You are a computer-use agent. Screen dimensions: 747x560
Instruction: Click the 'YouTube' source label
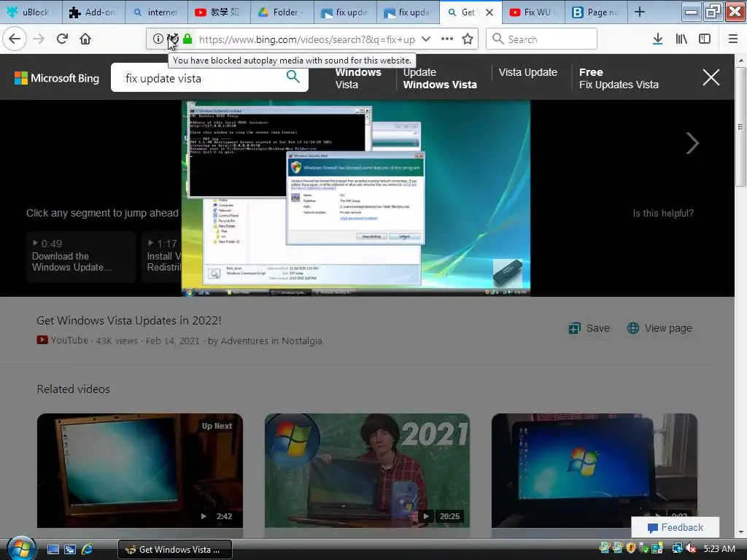(x=69, y=341)
